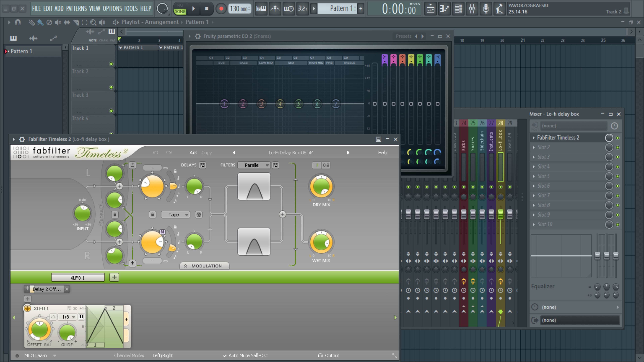
Task: Open the Playlist view icon in toolbar
Action: [431, 9]
